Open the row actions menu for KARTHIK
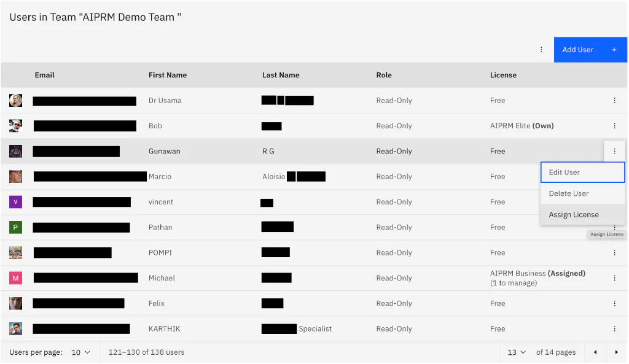The image size is (629, 364). tap(614, 329)
